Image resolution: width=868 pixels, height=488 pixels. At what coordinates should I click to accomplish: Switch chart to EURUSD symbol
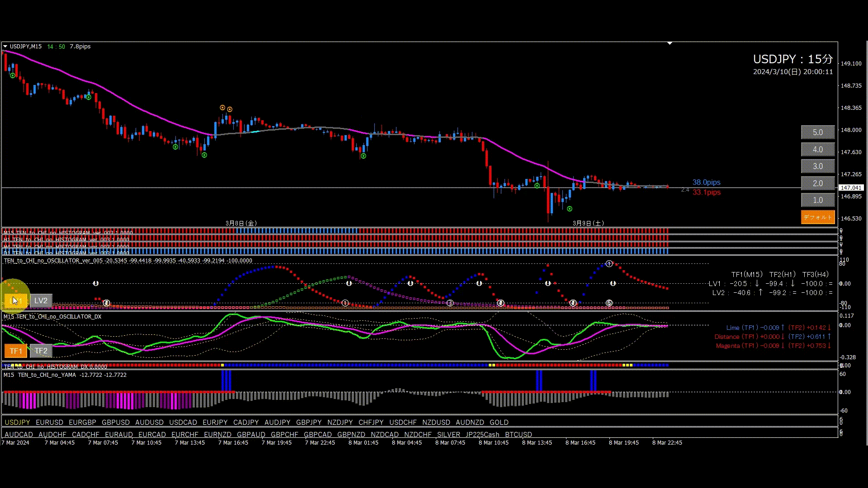click(49, 422)
